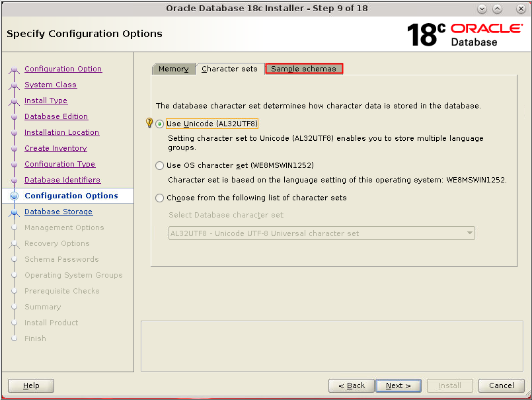Click the 'Specify Configuration Options' heading
This screenshot has width=532, height=400.
pos(85,34)
